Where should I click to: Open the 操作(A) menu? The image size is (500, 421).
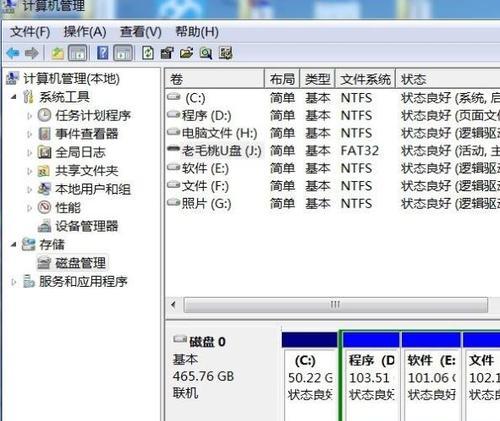pyautogui.click(x=85, y=32)
